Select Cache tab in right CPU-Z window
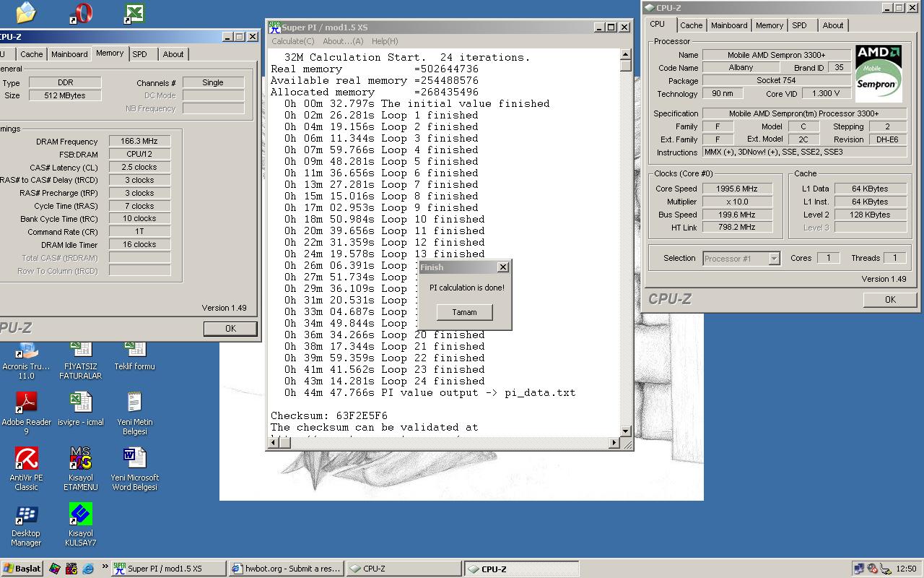This screenshot has width=924, height=578. (691, 25)
